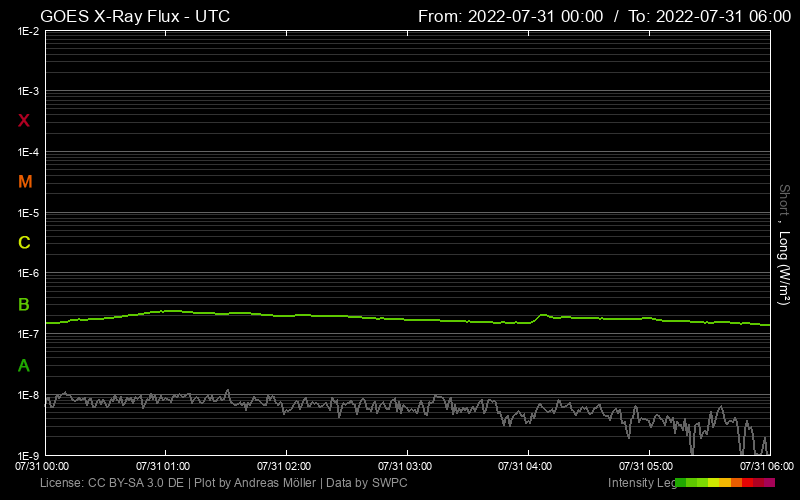Click the Data by SWPC credit
800x500 pixels.
pos(367,483)
